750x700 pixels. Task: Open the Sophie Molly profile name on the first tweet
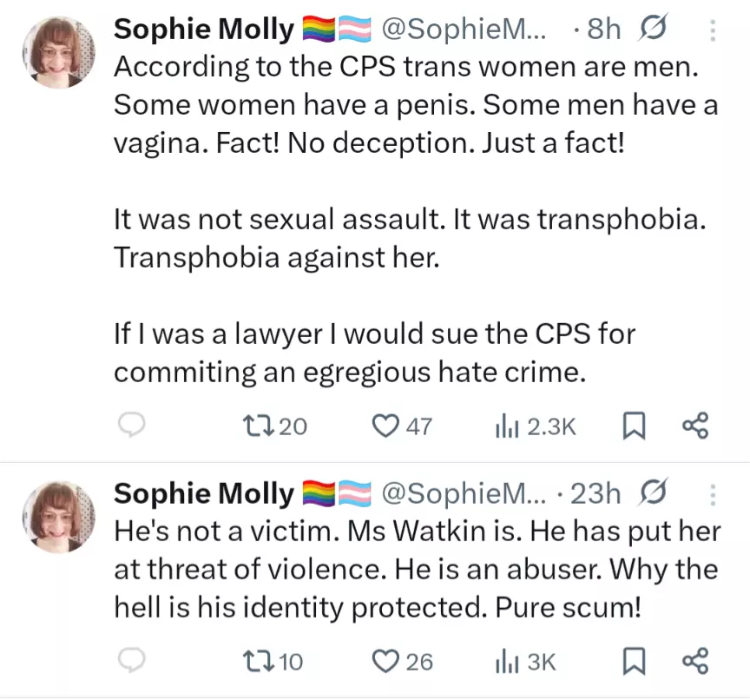(204, 30)
